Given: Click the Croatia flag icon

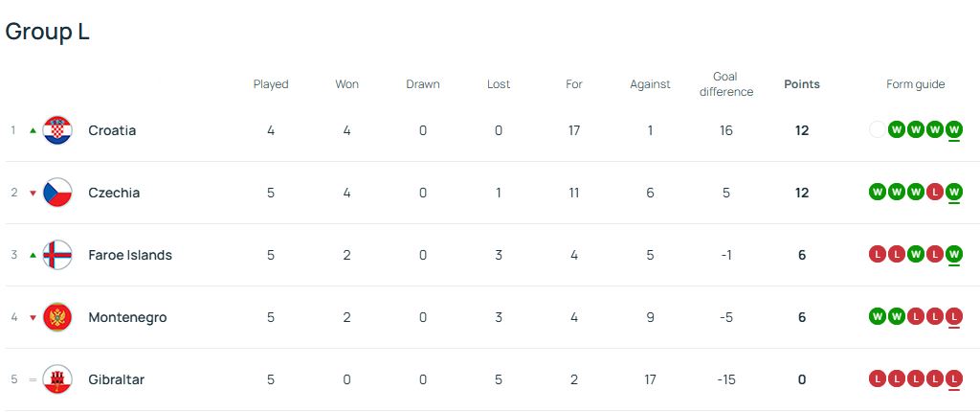Looking at the screenshot, I should pos(57,130).
